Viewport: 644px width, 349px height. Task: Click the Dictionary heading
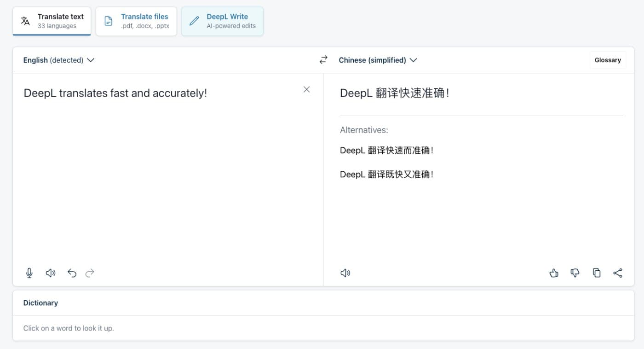(40, 303)
